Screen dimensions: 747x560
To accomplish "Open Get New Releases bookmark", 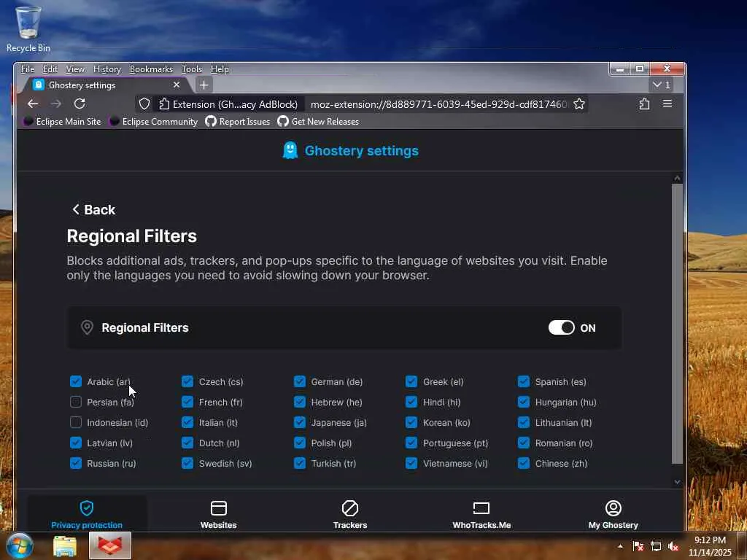I will tap(318, 122).
